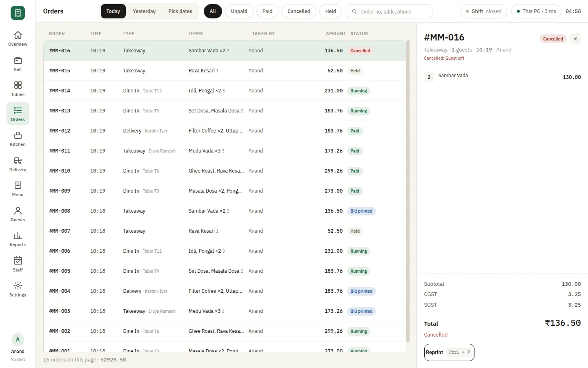Open the Staff section
The image size is (588, 368).
pyautogui.click(x=18, y=265)
